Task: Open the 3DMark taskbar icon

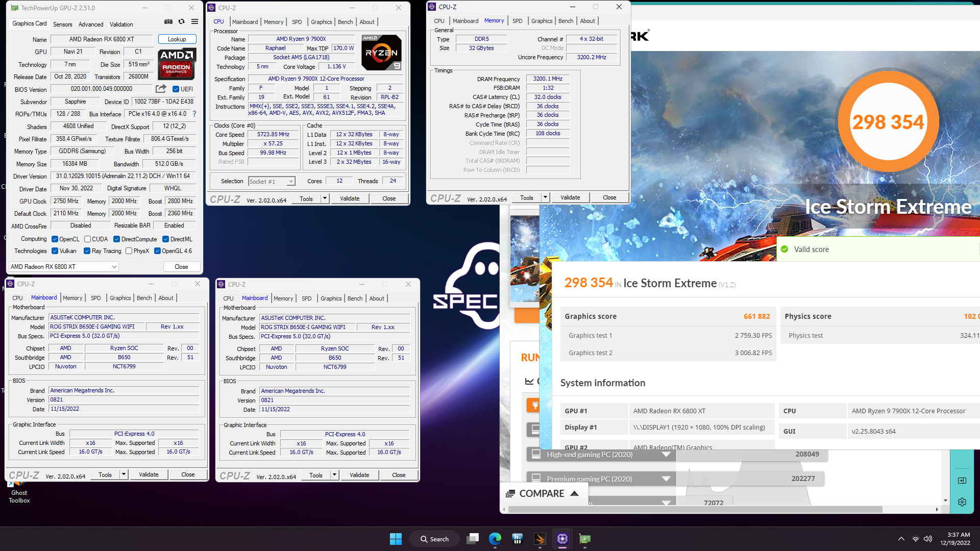Action: tap(540, 539)
